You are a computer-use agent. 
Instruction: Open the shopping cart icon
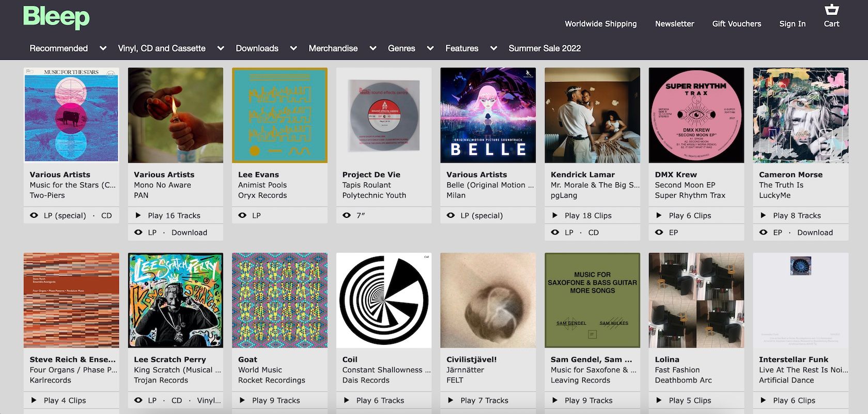click(x=831, y=10)
